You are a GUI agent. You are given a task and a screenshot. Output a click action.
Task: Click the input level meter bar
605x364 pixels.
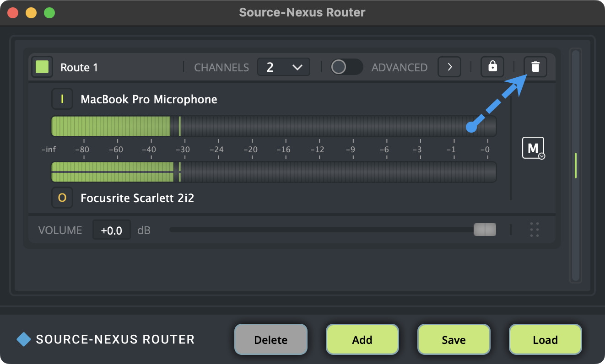[x=274, y=126]
